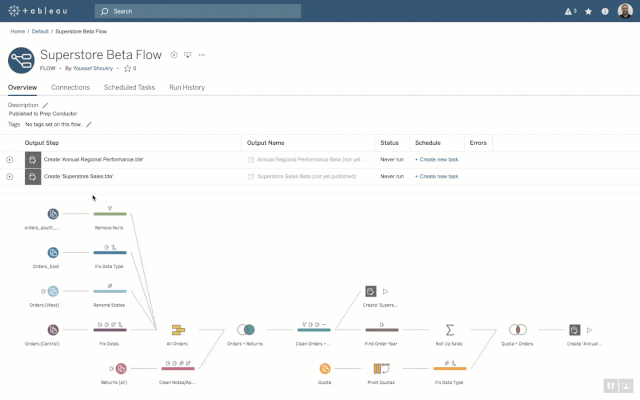Create new task for Superstore Sales
This screenshot has width=640, height=400.
tap(436, 176)
